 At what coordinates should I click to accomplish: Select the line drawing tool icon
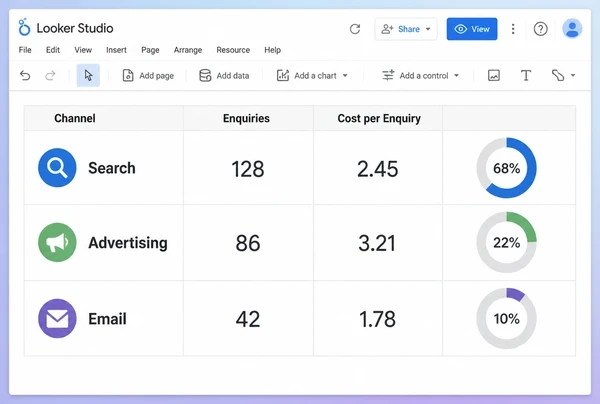pyautogui.click(x=558, y=75)
